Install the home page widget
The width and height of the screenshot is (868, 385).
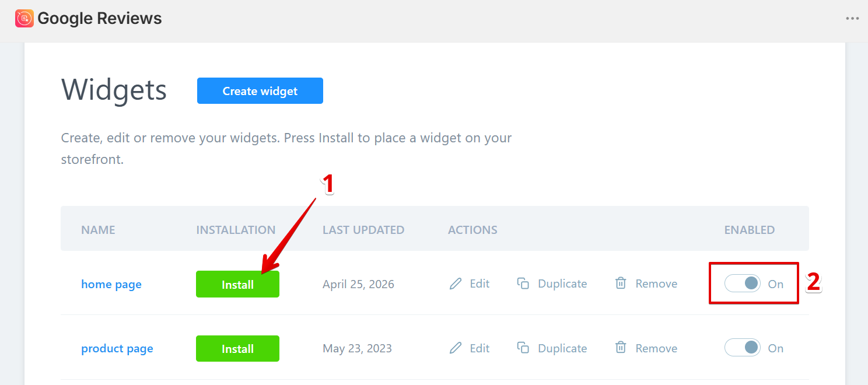coord(237,284)
